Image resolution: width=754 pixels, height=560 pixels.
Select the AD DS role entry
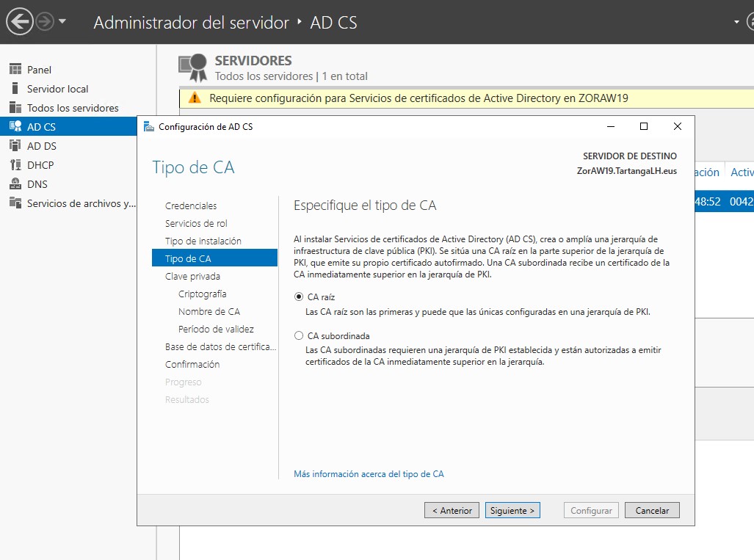[x=41, y=146]
